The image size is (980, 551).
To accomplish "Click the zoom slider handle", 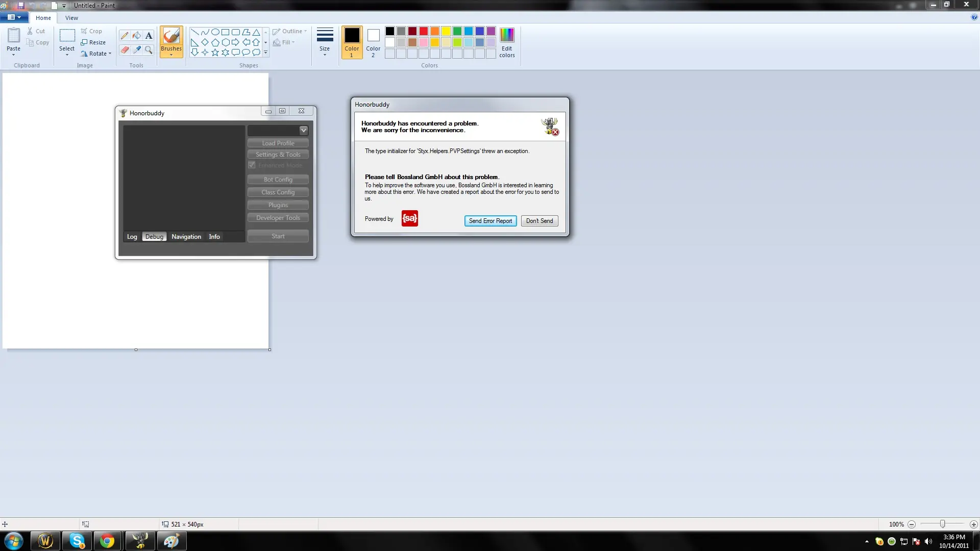I will click(x=943, y=524).
